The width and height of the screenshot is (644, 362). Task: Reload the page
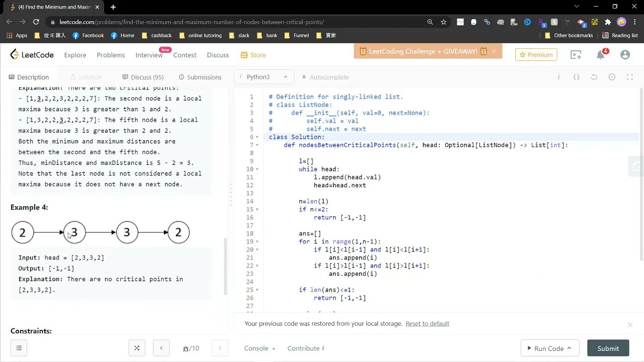(x=36, y=22)
